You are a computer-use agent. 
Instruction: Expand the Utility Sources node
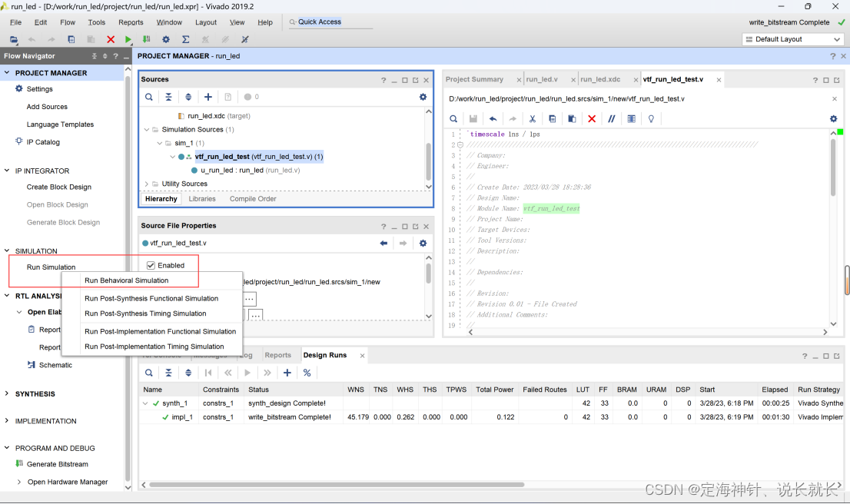tap(146, 184)
